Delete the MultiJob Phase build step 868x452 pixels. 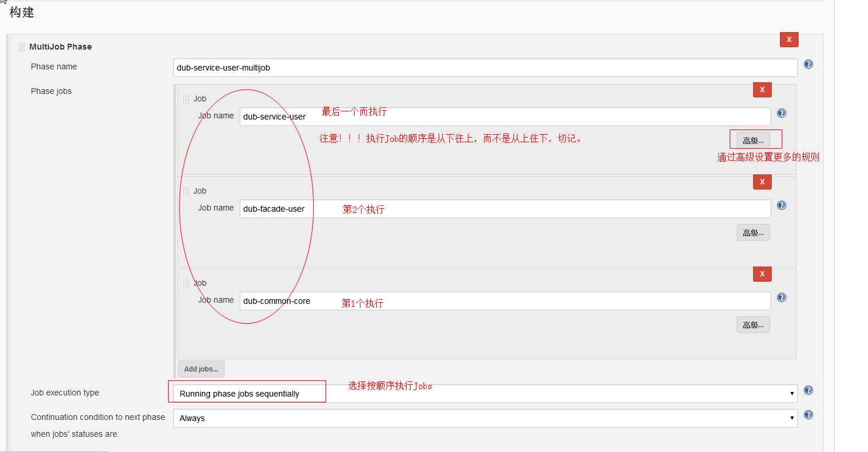pyautogui.click(x=789, y=40)
